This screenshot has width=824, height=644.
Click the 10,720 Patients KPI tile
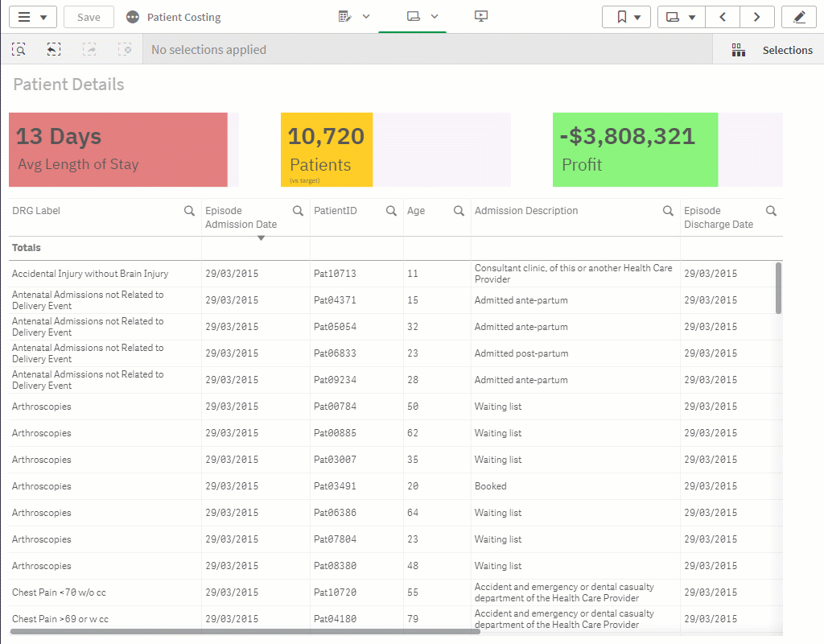396,150
